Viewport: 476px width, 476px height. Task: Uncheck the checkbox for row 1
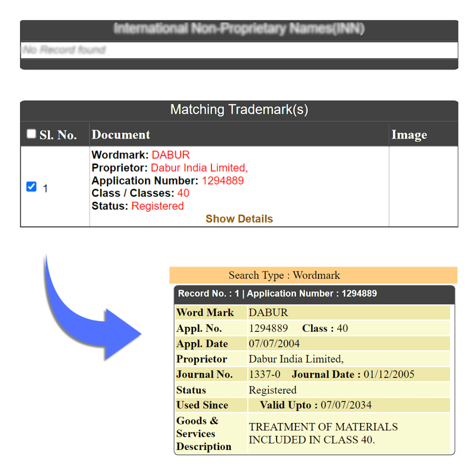(x=31, y=187)
